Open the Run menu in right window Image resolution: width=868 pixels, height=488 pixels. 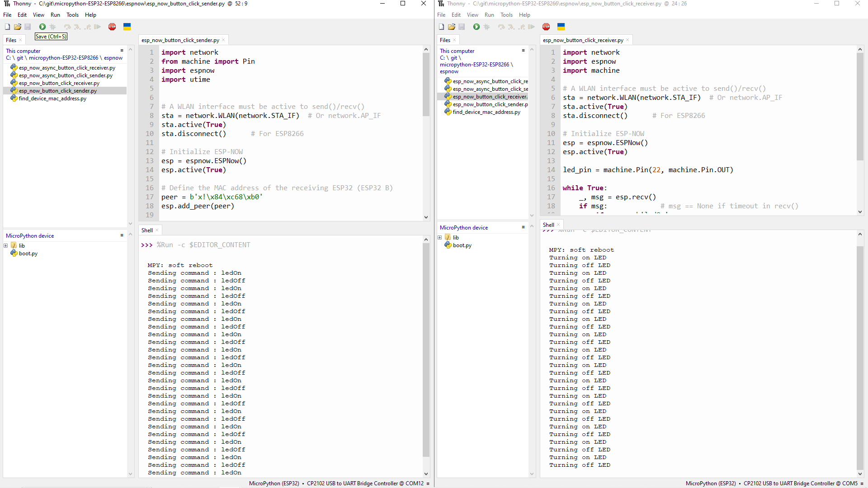pyautogui.click(x=488, y=14)
